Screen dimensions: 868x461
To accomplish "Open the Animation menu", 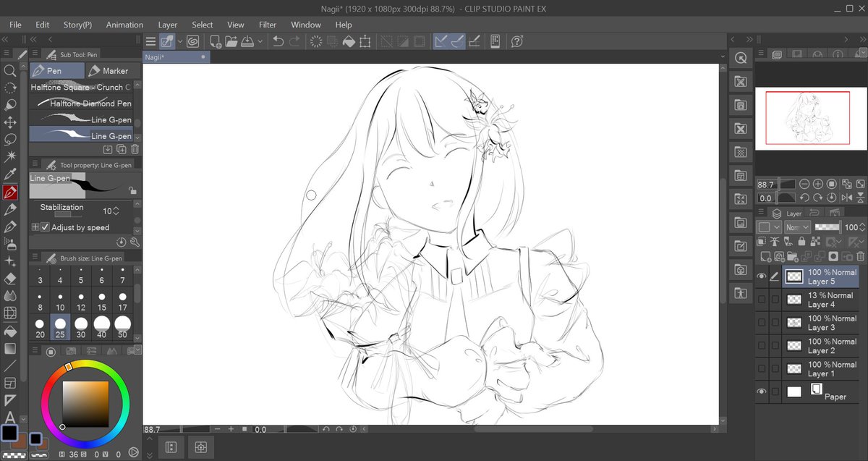I will tap(124, 25).
